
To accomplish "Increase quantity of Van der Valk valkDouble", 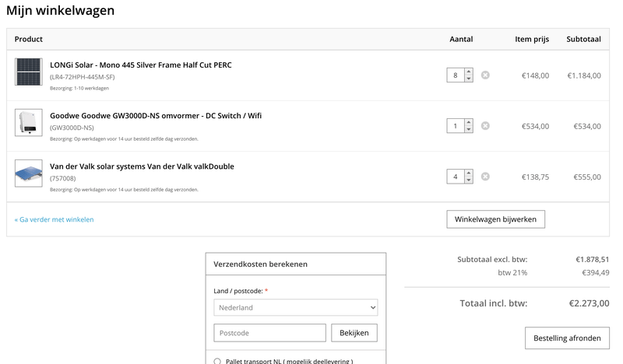I will tap(469, 173).
